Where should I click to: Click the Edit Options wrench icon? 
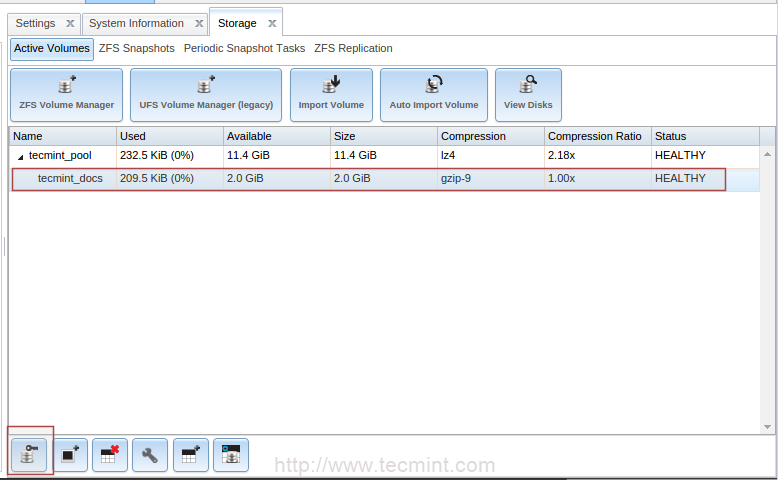coord(150,455)
